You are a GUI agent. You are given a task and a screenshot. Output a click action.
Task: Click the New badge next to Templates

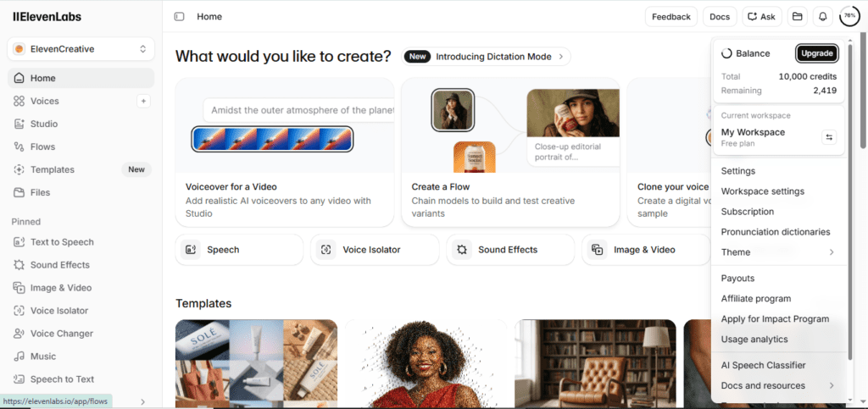136,169
